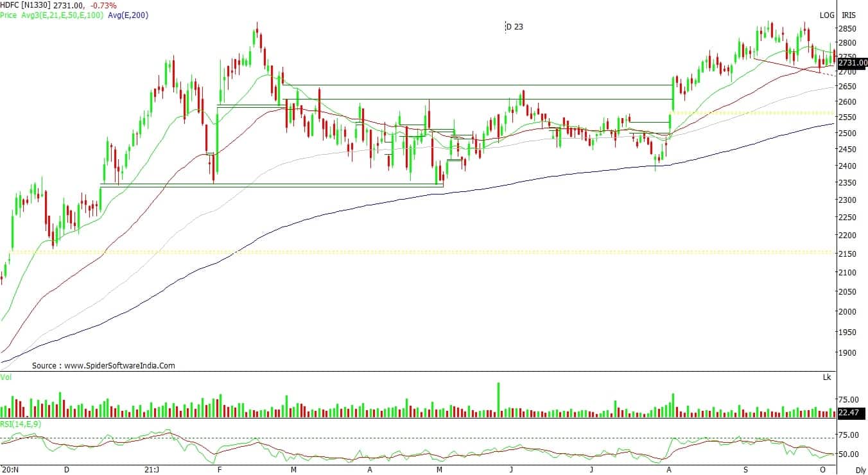Image resolution: width=868 pixels, height=475 pixels.
Task: Click the Vol panel label
Action: (x=6, y=377)
